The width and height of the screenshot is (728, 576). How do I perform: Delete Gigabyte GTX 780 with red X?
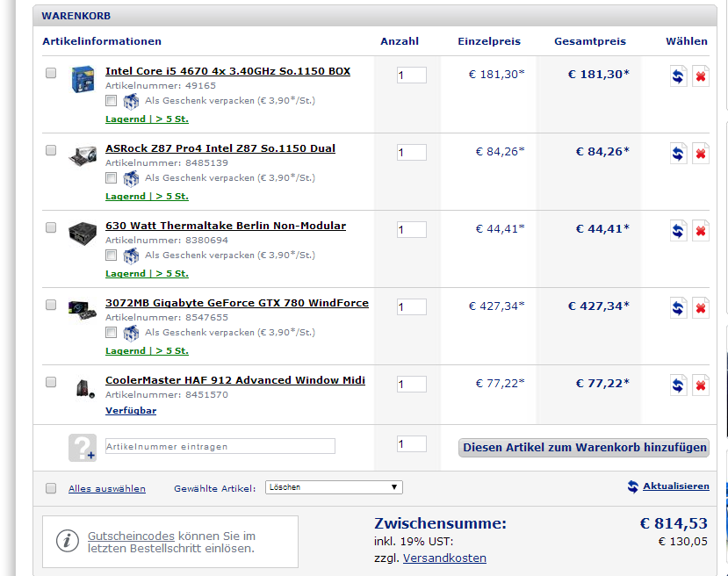point(701,307)
